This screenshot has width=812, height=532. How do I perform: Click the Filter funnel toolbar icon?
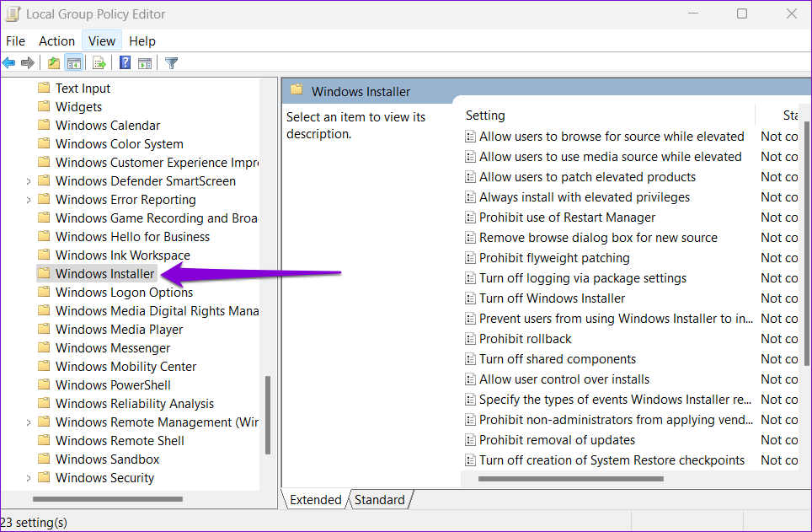[x=172, y=63]
